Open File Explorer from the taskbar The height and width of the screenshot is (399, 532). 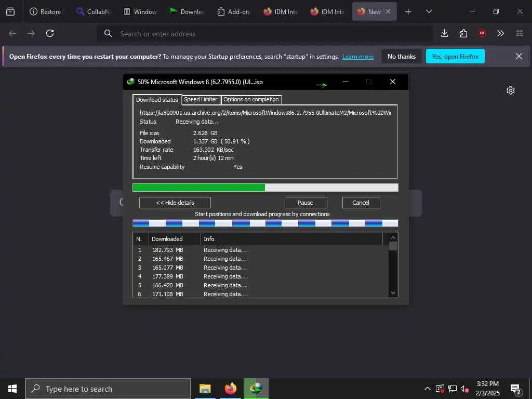205,389
